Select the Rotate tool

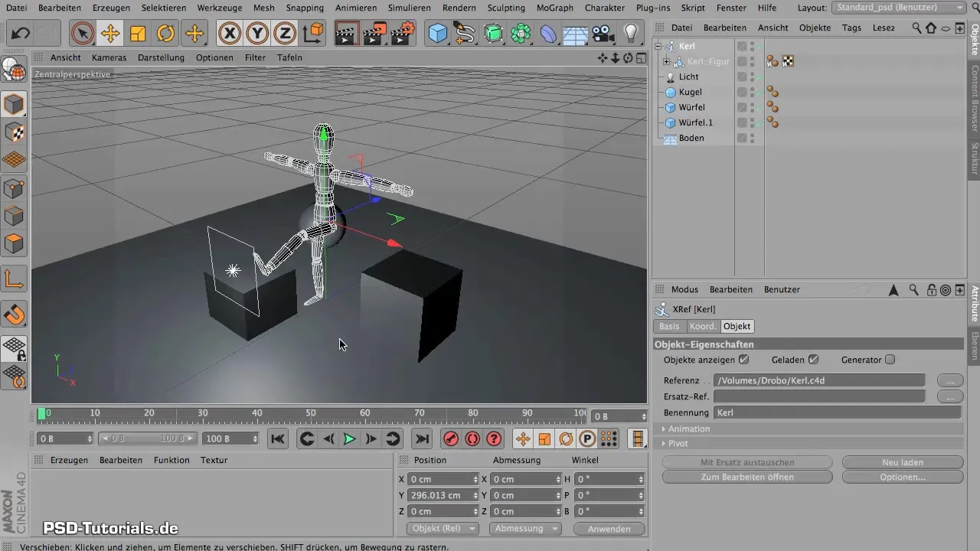pyautogui.click(x=165, y=34)
